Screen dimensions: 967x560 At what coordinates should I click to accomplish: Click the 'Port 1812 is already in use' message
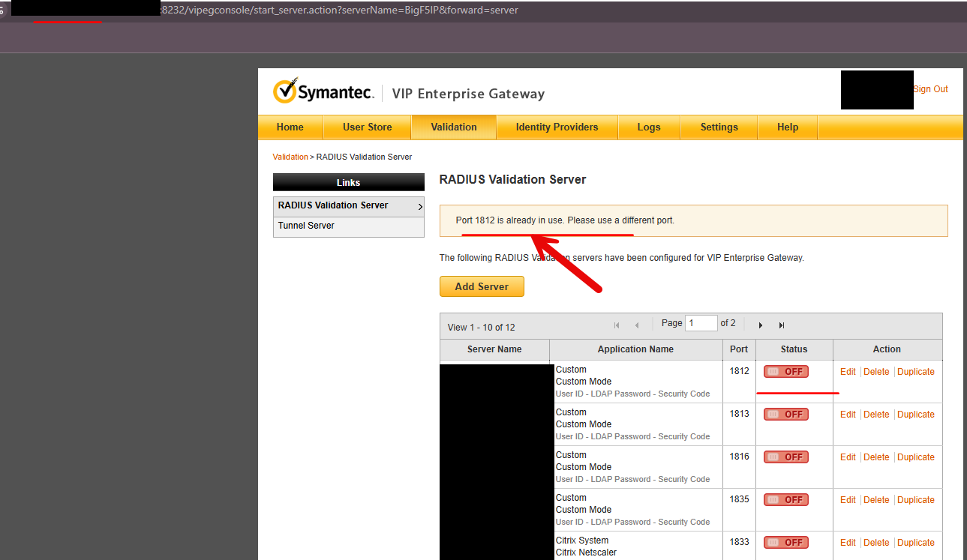565,220
